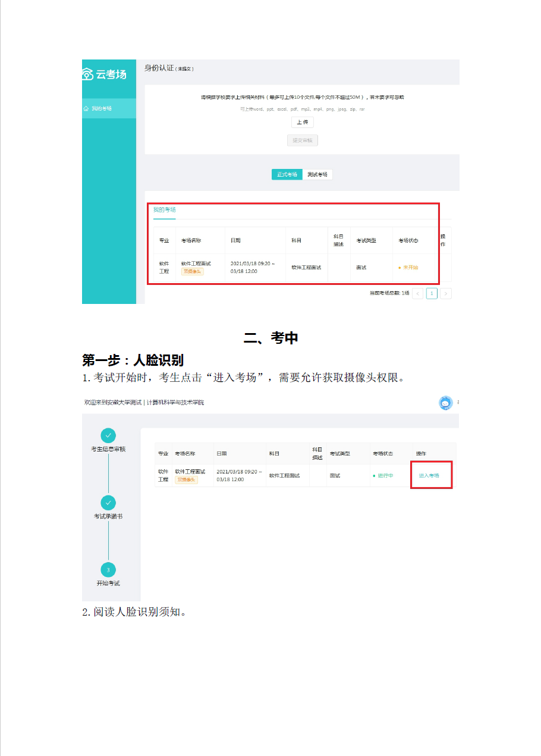Switch to the 正式考场 tab
The width and height of the screenshot is (541, 756).
(287, 174)
